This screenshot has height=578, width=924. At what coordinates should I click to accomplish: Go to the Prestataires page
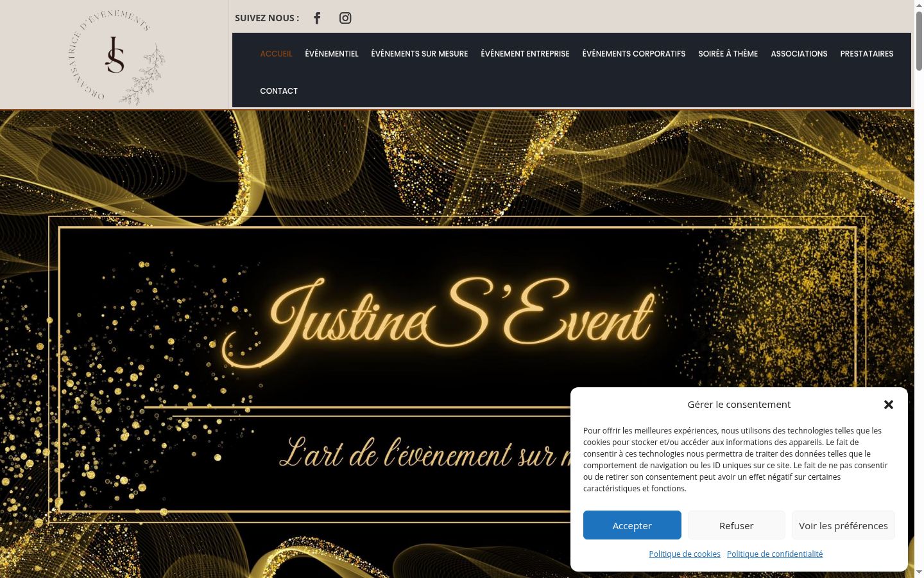pos(867,54)
